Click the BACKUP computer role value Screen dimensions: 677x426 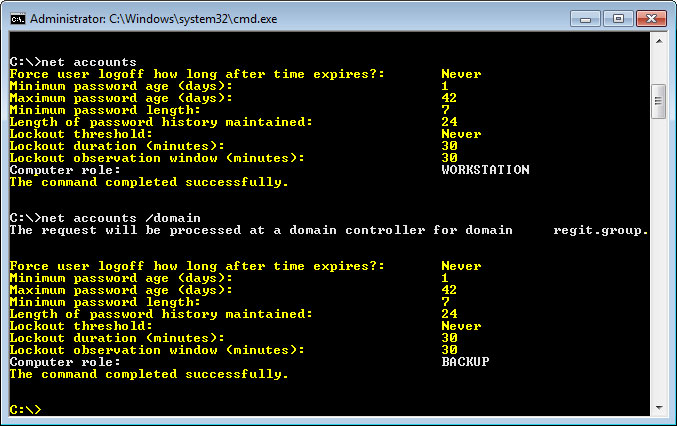[x=465, y=362]
